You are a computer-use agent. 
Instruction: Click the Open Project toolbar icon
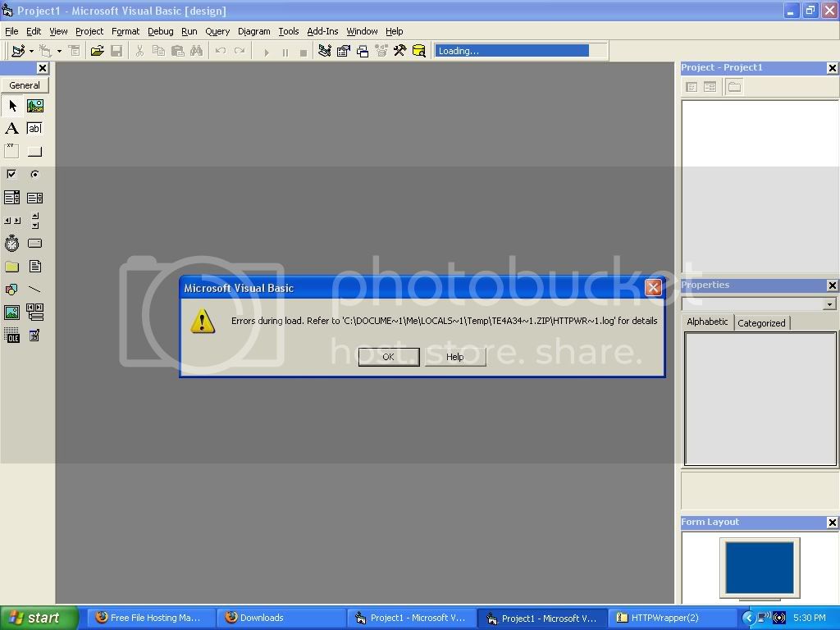tap(97, 51)
